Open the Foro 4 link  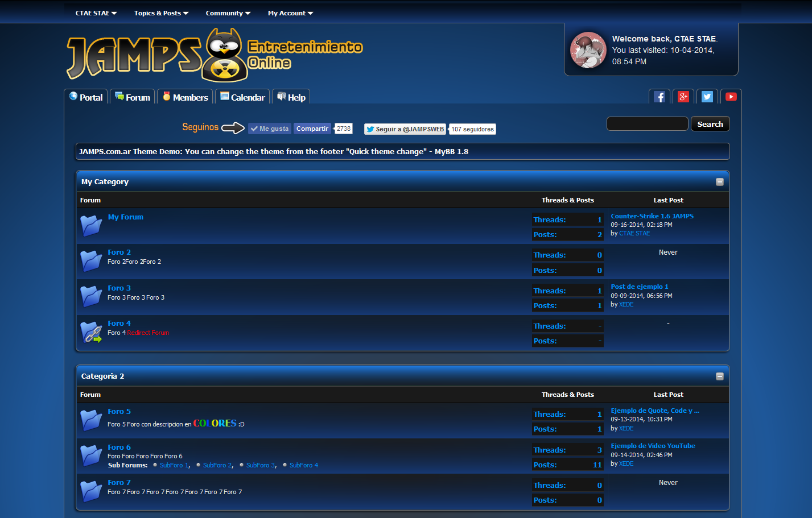pos(119,324)
